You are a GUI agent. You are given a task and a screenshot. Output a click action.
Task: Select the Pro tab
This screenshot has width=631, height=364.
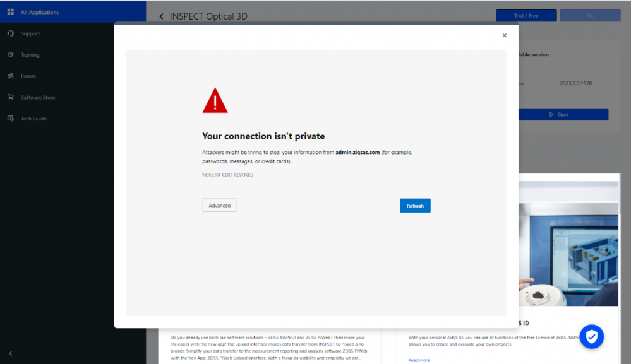point(591,16)
